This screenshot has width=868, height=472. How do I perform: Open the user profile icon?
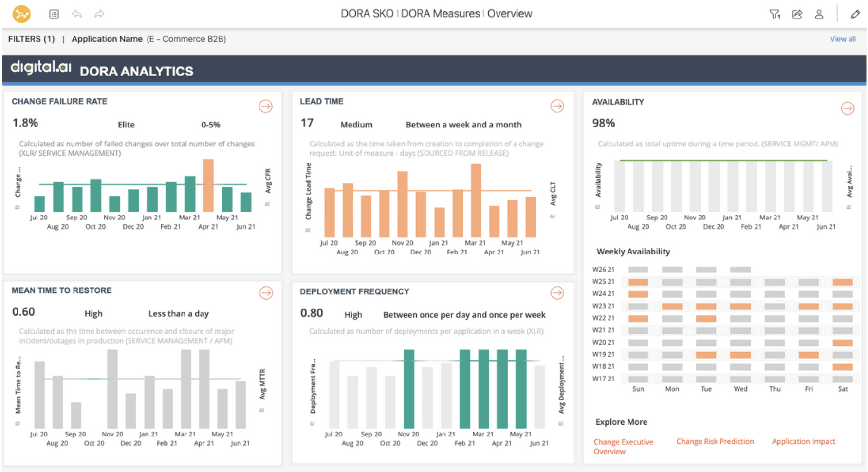click(820, 14)
